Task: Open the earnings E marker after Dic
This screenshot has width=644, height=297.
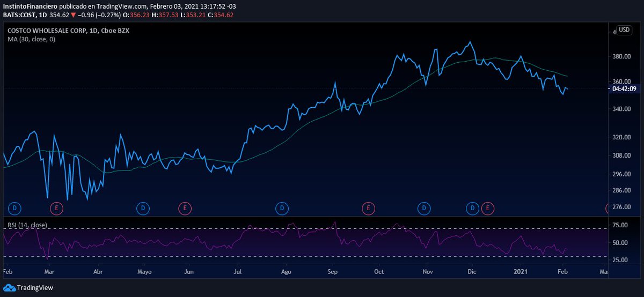Action: [x=488, y=207]
